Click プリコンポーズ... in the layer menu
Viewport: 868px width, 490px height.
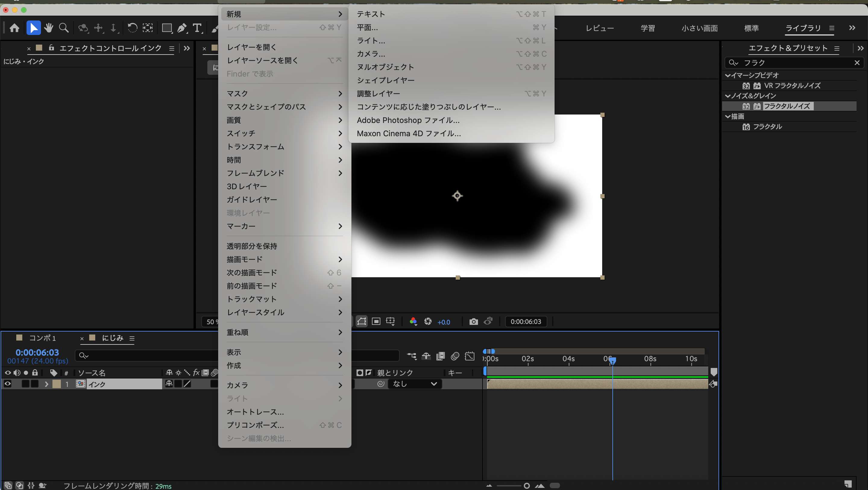(255, 425)
